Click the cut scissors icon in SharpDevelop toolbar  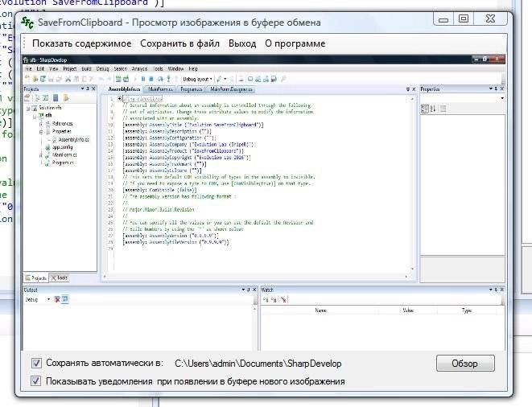[68, 79]
